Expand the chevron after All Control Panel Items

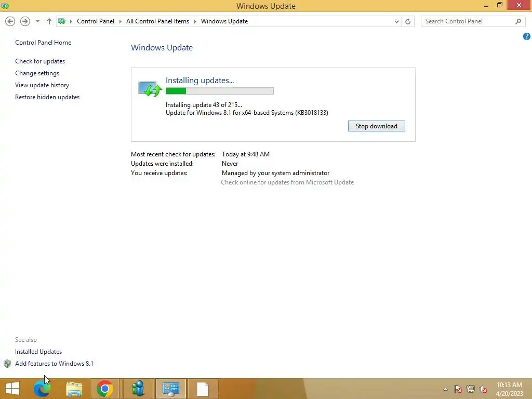point(195,21)
